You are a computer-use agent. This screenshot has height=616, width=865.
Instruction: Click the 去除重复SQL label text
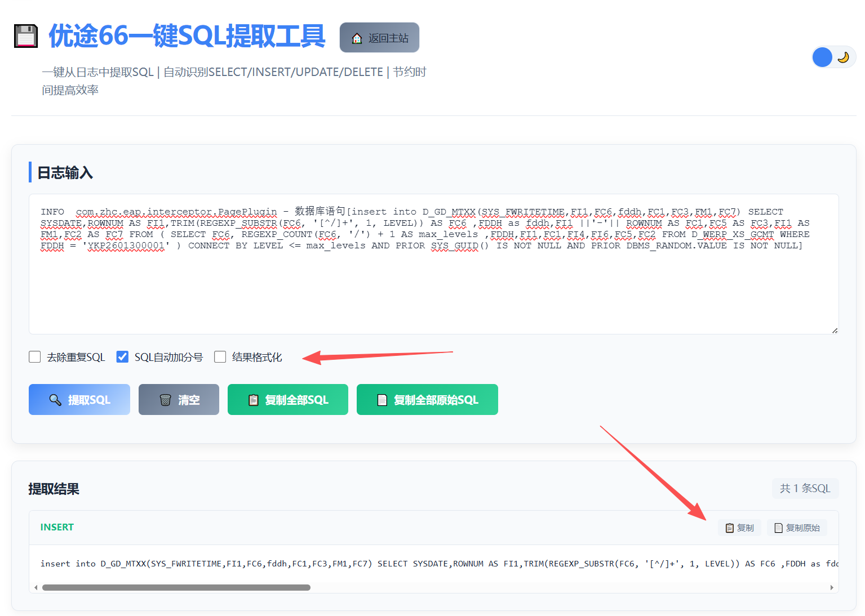pyautogui.click(x=76, y=357)
